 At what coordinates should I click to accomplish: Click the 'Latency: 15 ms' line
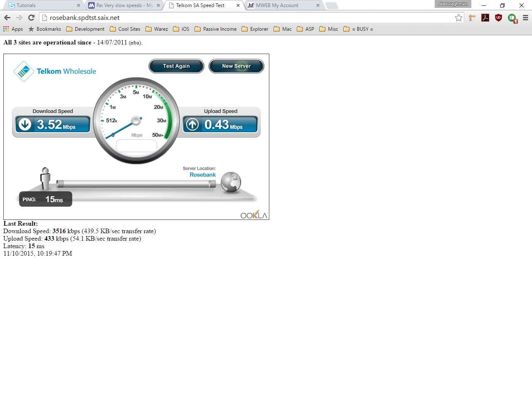pos(24,246)
